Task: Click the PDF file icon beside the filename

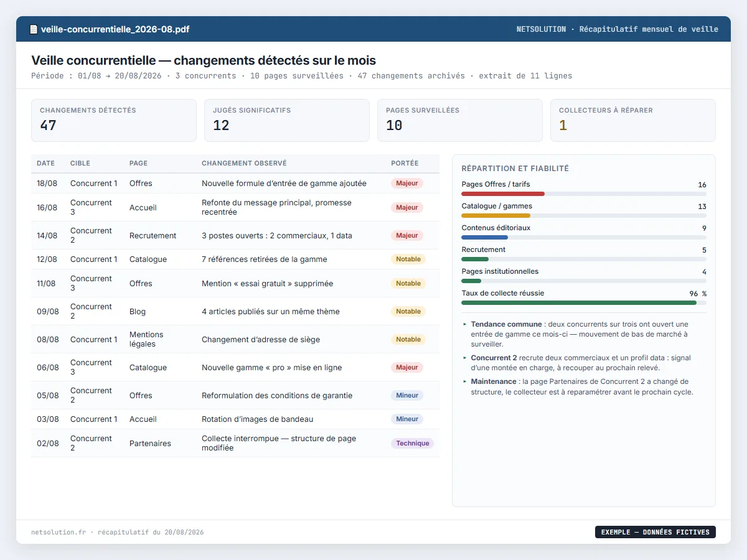Action: coord(34,29)
